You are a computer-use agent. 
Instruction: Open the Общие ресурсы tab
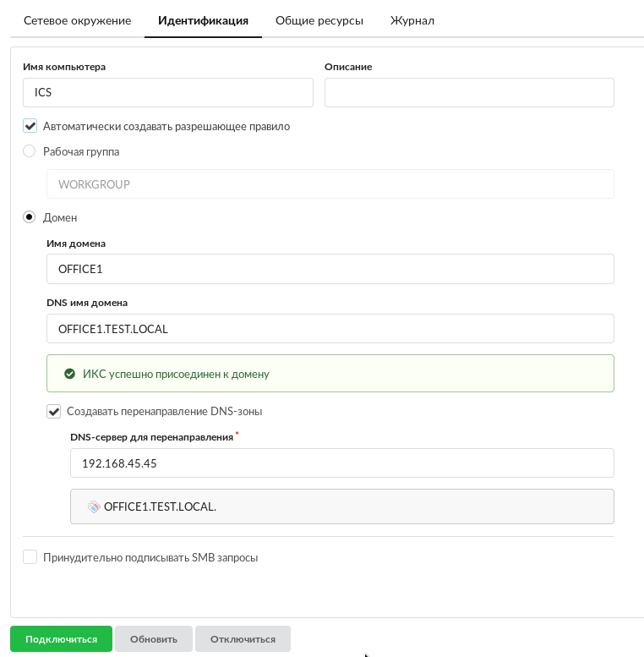(x=319, y=20)
